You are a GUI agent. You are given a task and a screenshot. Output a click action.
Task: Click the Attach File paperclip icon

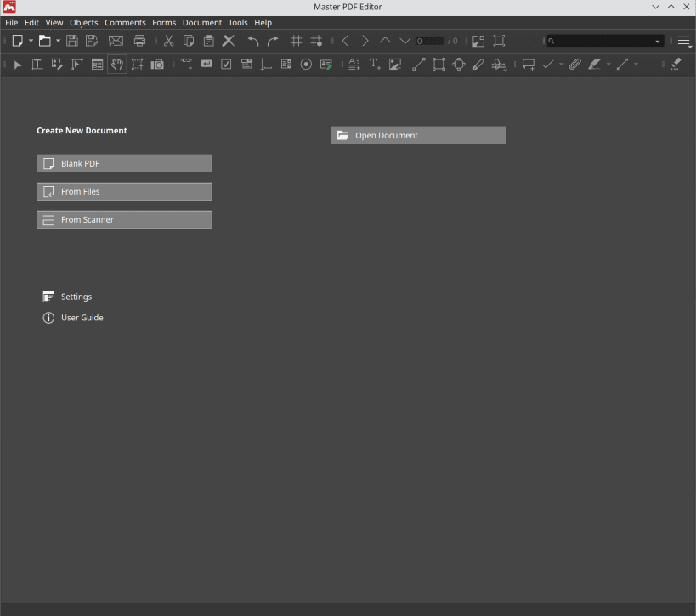[574, 65]
